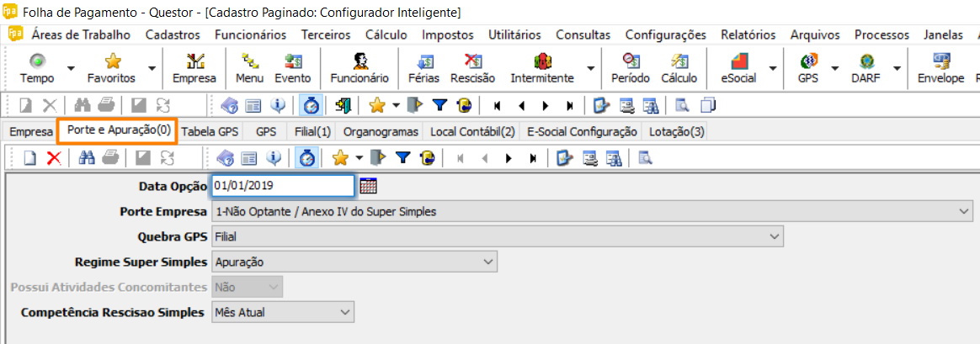Image resolution: width=980 pixels, height=344 pixels.
Task: Toggle the stopwatch button in tab toolbar
Action: click(x=306, y=158)
